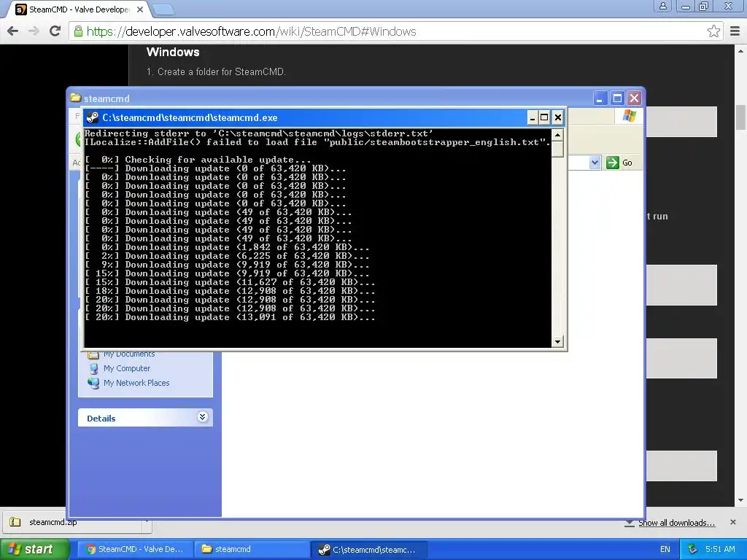Click the folder icon in steamcmd Explorer title
Screen dimensions: 747x560
75,98
